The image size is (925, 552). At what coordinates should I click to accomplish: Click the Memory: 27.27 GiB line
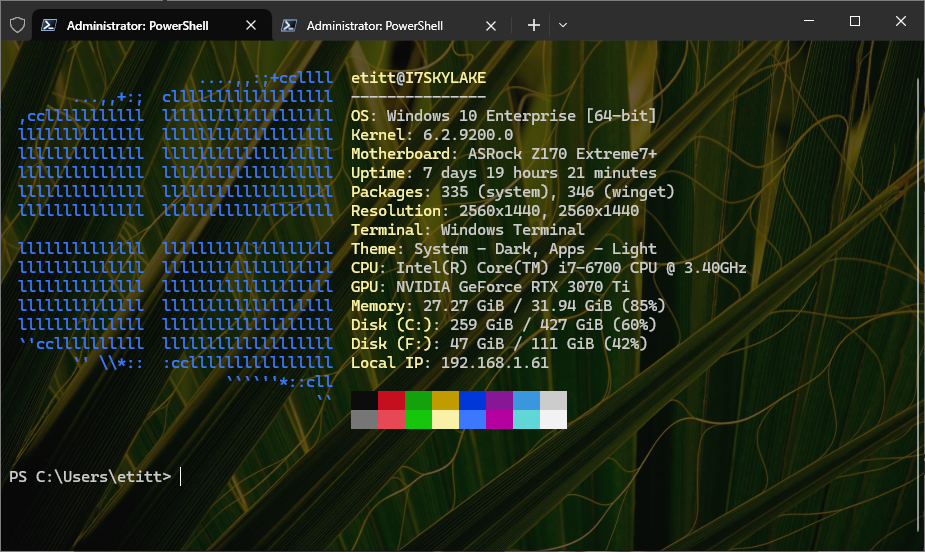click(508, 305)
